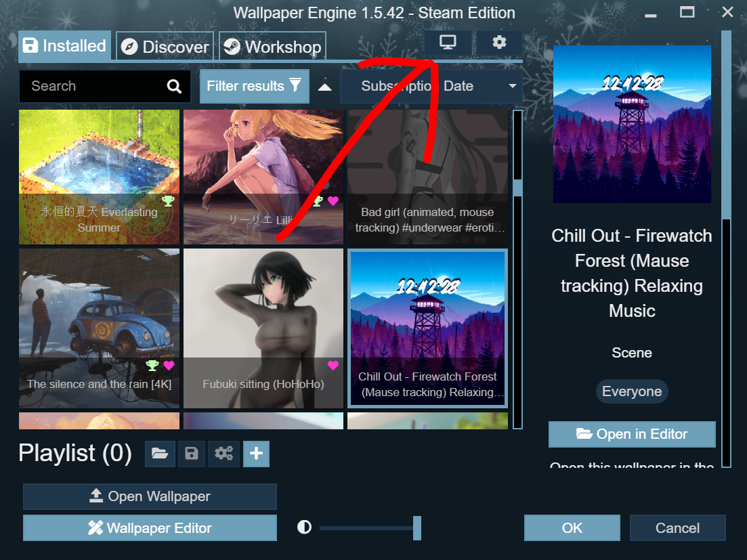Launch the Wallpaper Editor
The image size is (747, 560).
tap(150, 527)
